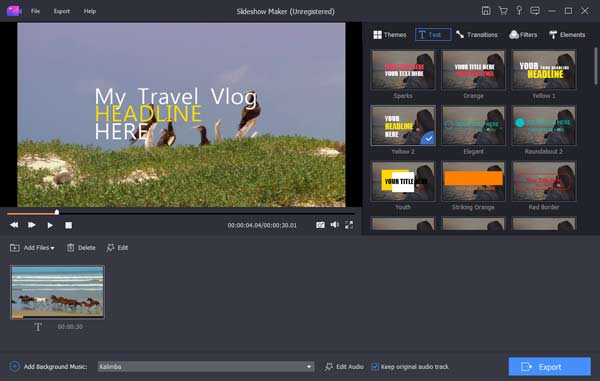Click Edit Audio button
Screen dimensions: 600x381
tap(344, 366)
